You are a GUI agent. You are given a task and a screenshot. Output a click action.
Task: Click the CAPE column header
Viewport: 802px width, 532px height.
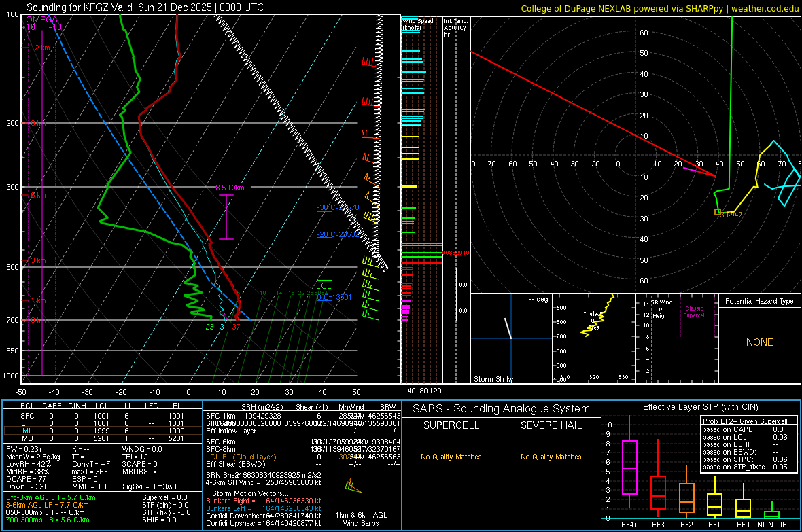[x=52, y=406]
